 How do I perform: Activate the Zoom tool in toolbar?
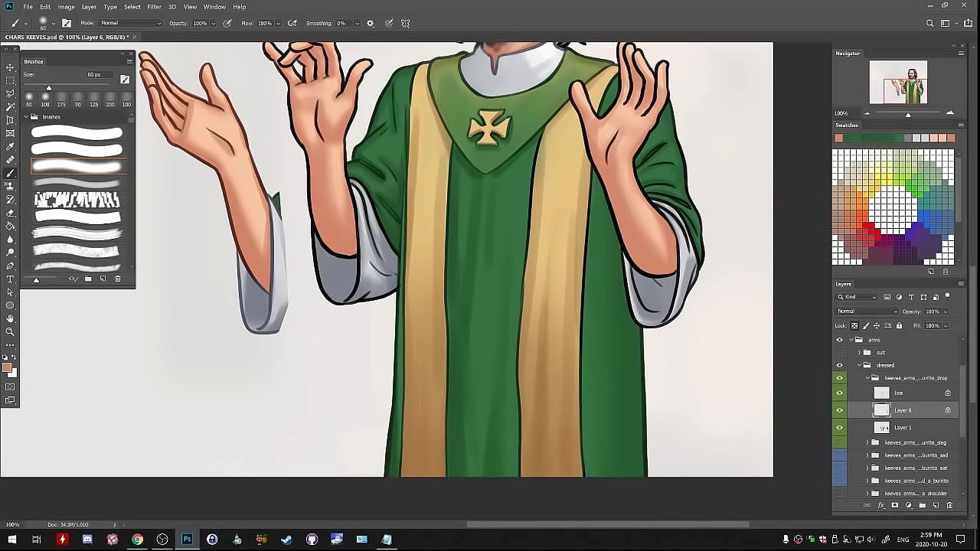pyautogui.click(x=10, y=331)
